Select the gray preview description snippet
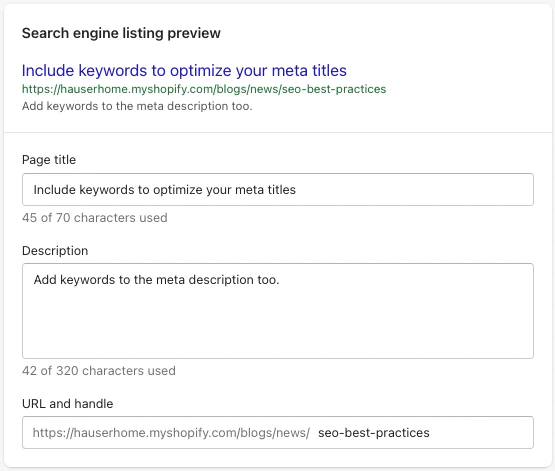The image size is (555, 471). 137,106
